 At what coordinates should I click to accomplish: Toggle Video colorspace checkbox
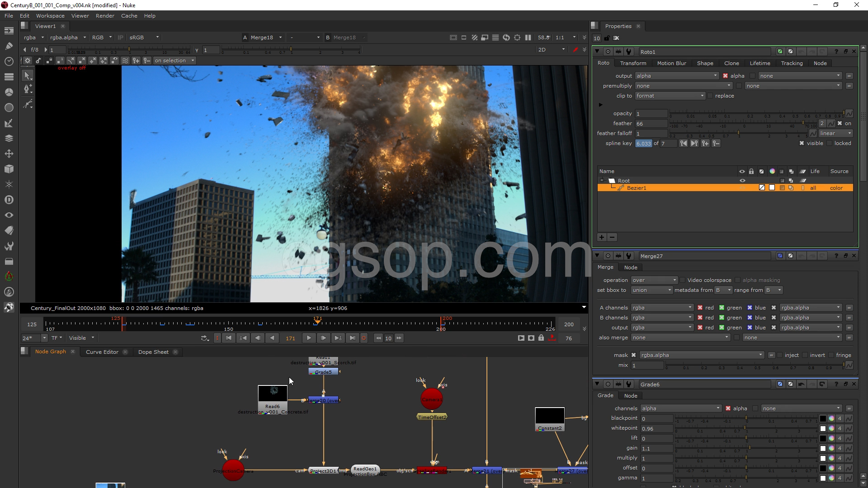683,280
